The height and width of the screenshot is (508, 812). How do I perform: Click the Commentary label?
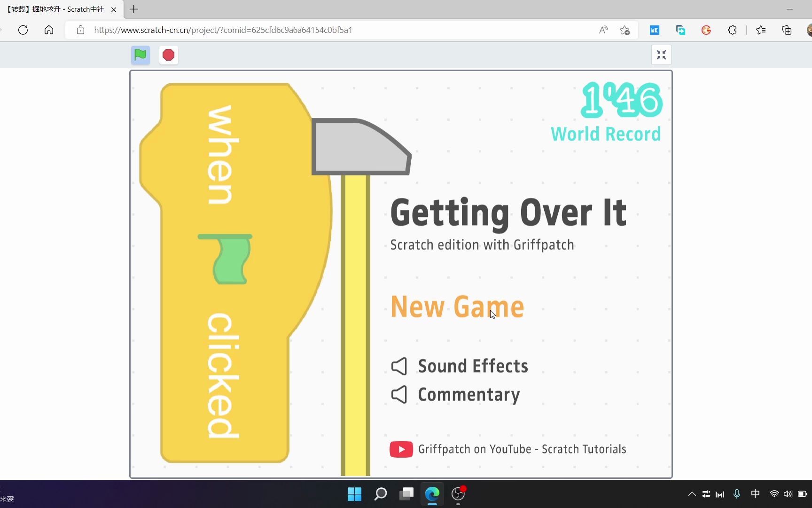coord(469,395)
